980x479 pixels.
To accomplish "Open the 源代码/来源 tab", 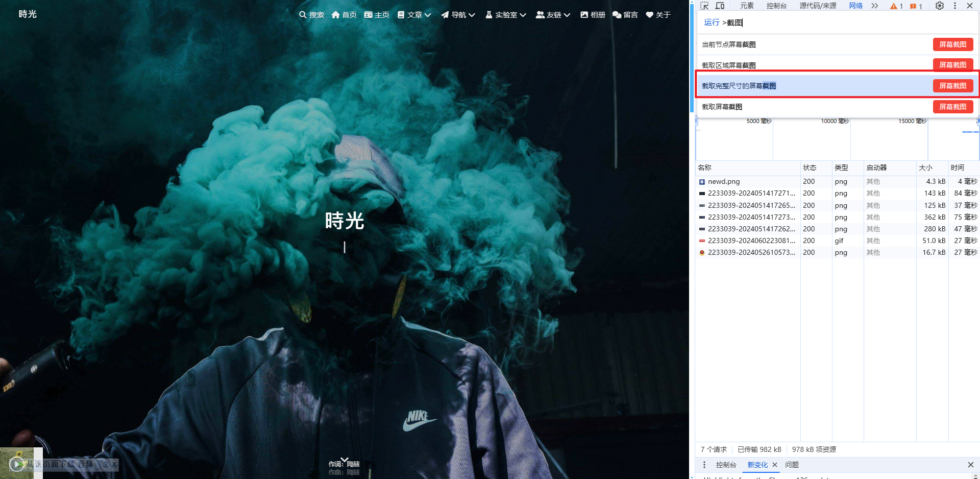I will tap(818, 6).
